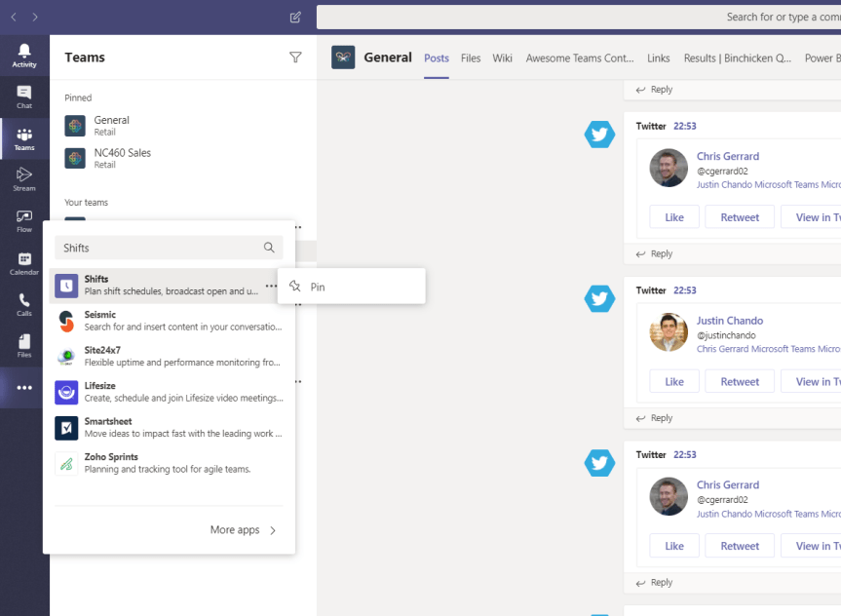
Task: Select the Shifts app from search results
Action: pos(146,285)
